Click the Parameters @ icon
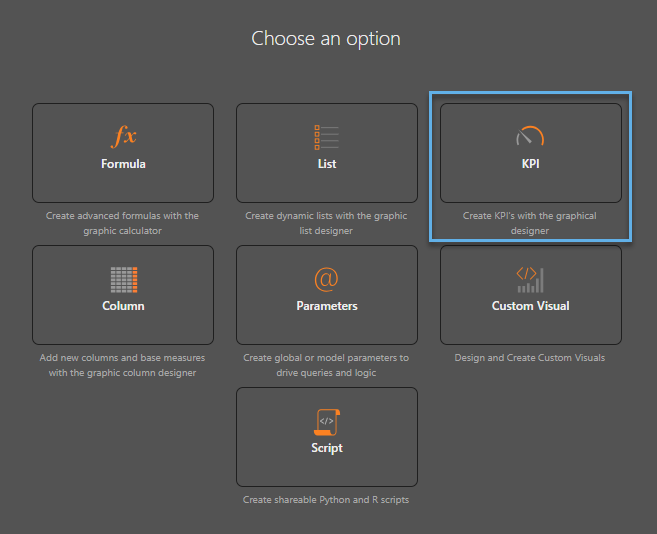Screen dimensions: 657x534 click(326, 279)
